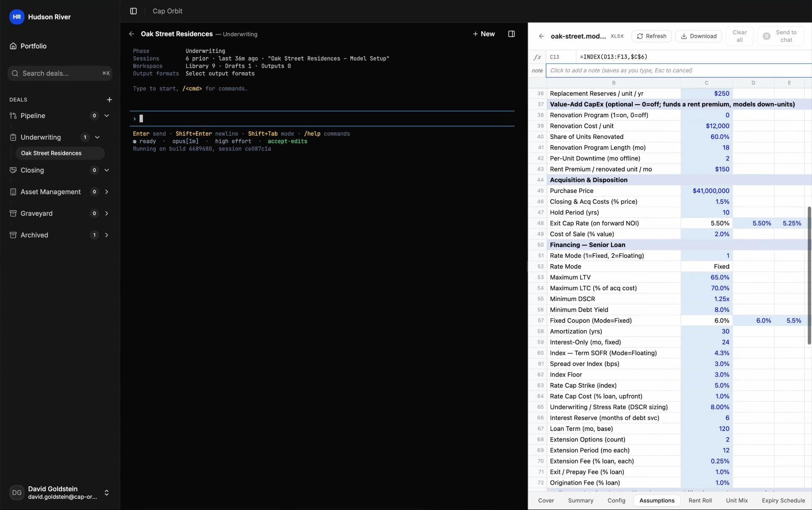Image resolution: width=812 pixels, height=510 pixels.
Task: Select column C header
Action: tap(706, 83)
